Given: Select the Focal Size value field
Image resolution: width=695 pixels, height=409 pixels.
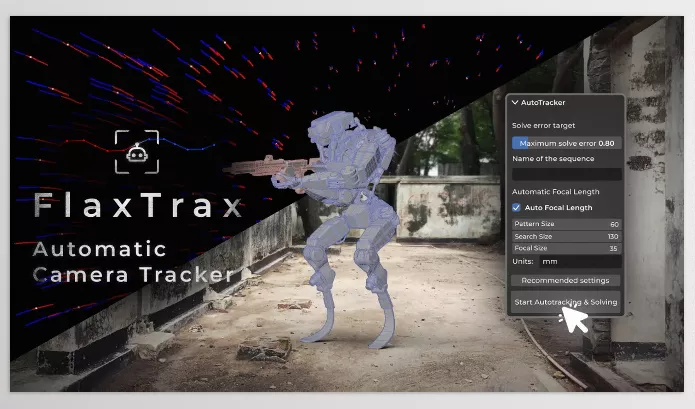Looking at the screenshot, I should (566, 248).
